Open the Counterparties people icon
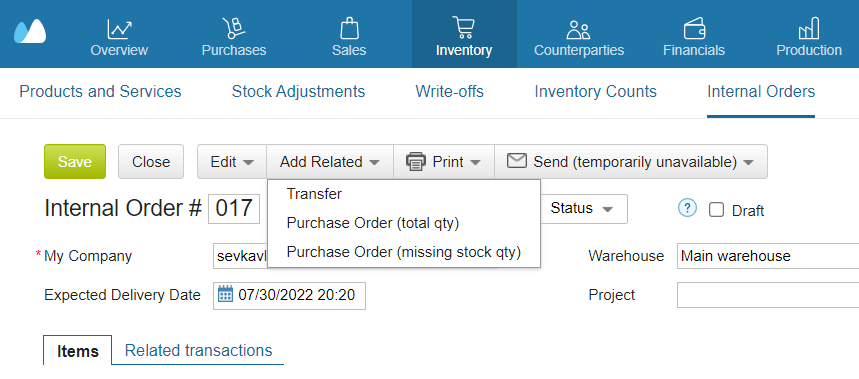The image size is (859, 379). coord(579,29)
